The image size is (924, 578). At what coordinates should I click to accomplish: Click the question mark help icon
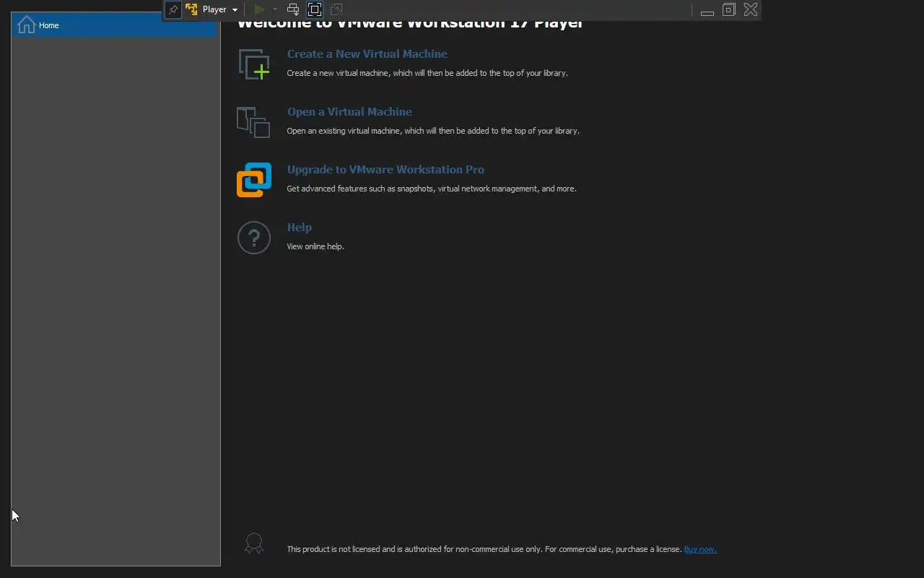point(254,238)
